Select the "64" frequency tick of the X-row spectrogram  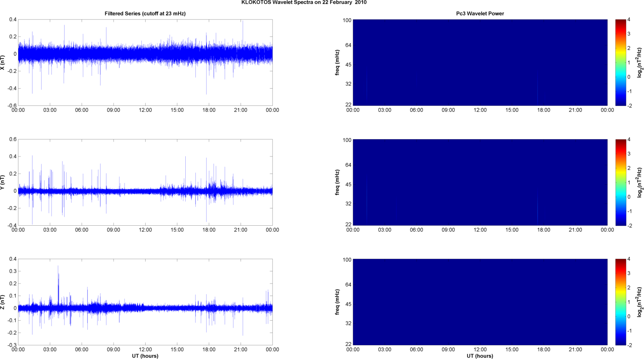pyautogui.click(x=349, y=45)
